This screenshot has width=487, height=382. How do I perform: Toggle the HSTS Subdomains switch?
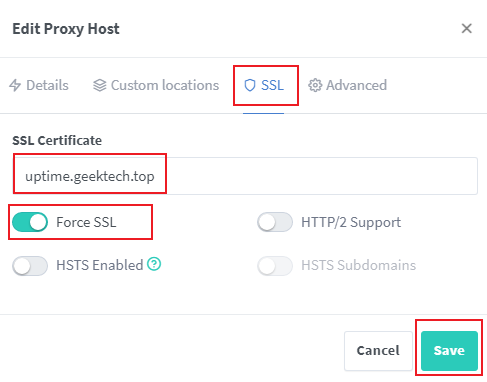tap(275, 266)
